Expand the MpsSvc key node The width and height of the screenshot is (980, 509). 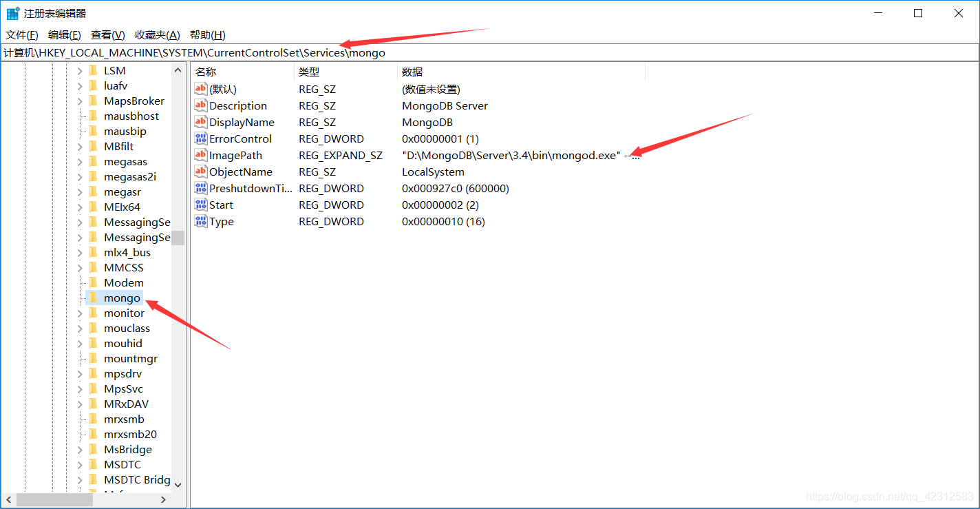pos(80,388)
